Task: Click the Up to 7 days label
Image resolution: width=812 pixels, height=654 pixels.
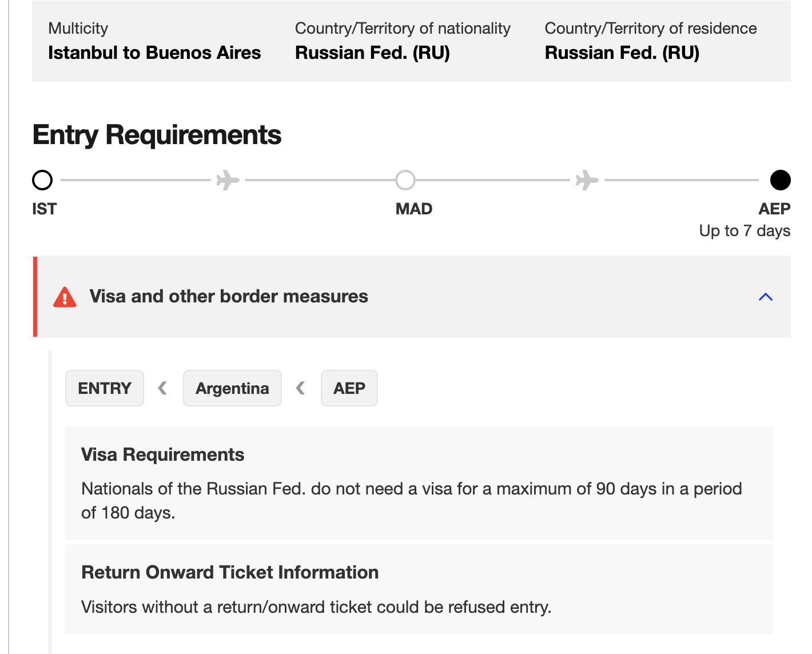Action: point(745,231)
